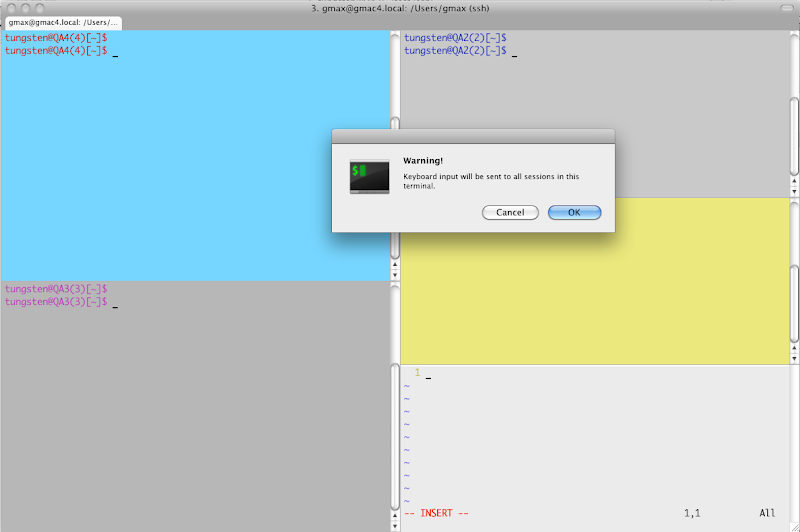Click the scroll-up arrow of the QA2 pane
Image resolution: width=800 pixels, height=532 pixels.
(x=794, y=181)
